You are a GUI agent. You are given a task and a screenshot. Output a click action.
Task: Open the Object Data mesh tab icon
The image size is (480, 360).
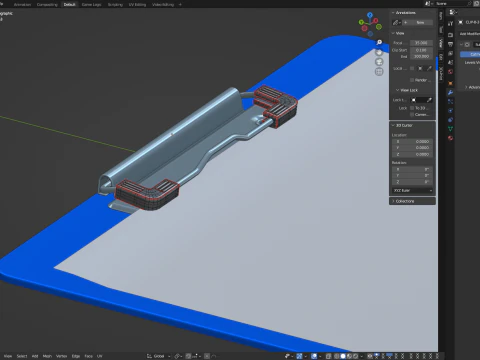click(x=450, y=129)
